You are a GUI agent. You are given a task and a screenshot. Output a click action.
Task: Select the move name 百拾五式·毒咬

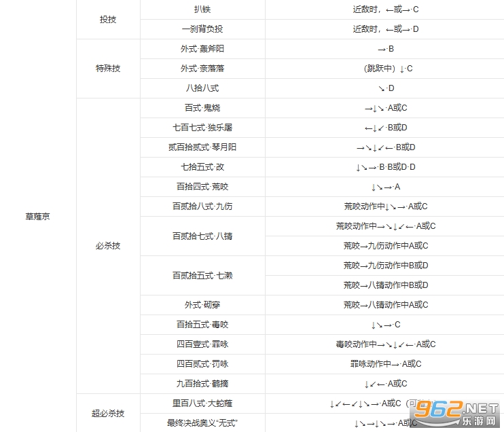coord(202,324)
